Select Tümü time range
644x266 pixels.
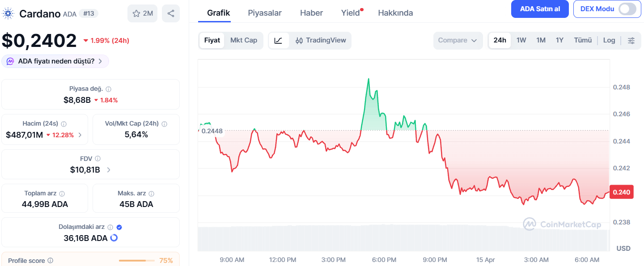583,40
